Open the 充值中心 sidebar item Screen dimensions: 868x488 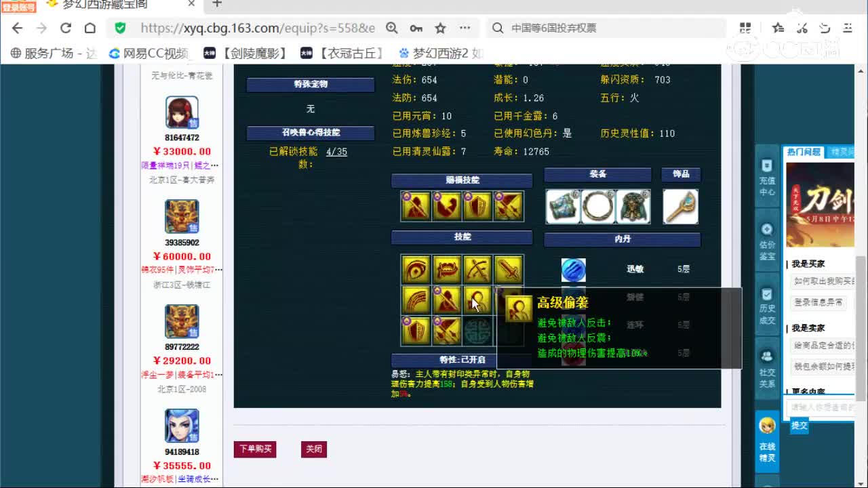(767, 178)
